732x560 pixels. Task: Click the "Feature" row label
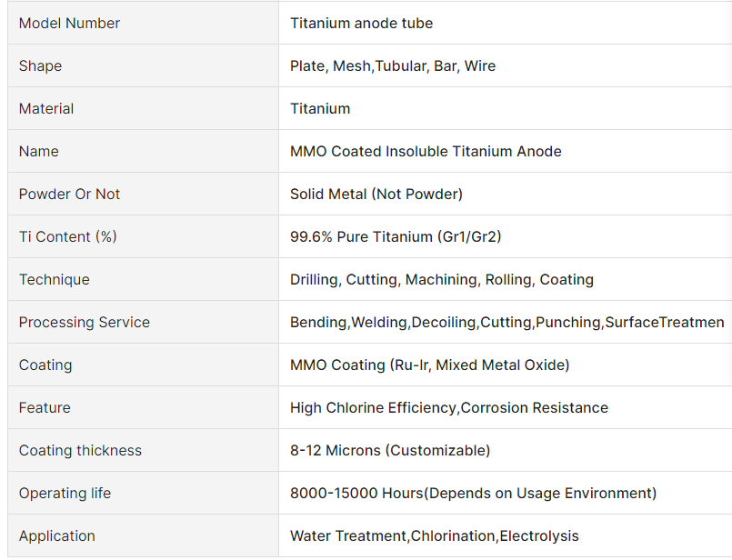[45, 408]
